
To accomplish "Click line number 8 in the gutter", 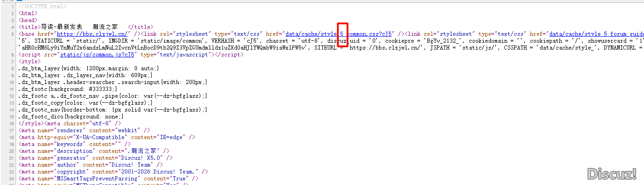I will 13,68.
